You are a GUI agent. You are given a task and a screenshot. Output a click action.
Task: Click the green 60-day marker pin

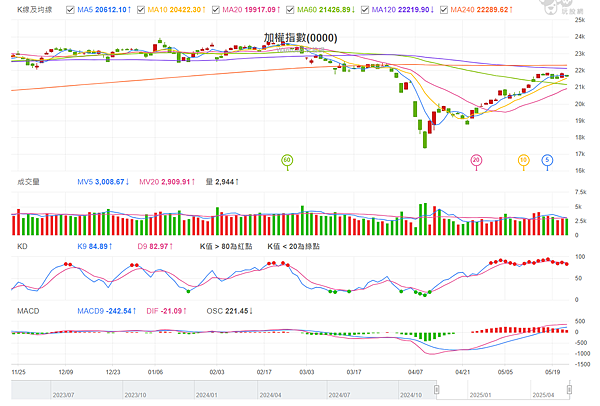(x=287, y=161)
